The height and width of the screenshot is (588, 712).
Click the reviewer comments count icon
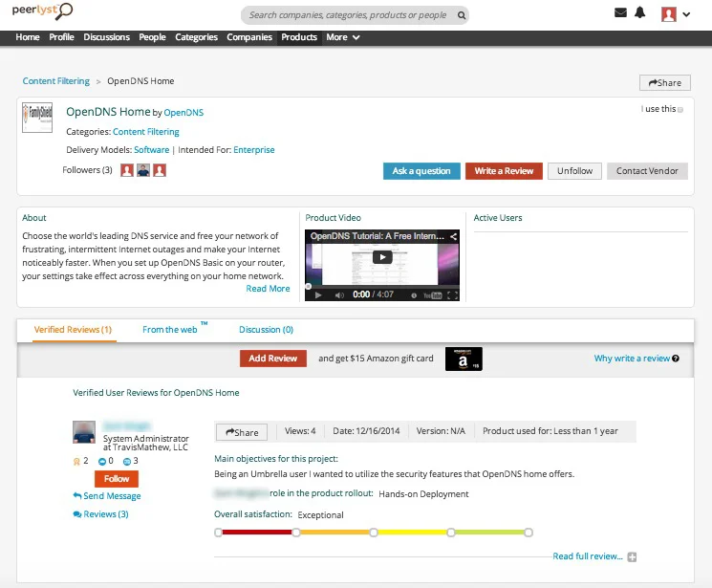(102, 462)
